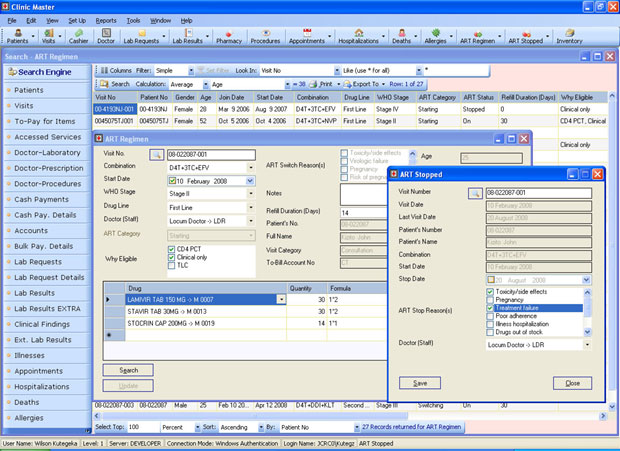Screen dimensions: 620x451
Task: Click Visit Number lookup icon in ART Stopped
Action: point(475,193)
